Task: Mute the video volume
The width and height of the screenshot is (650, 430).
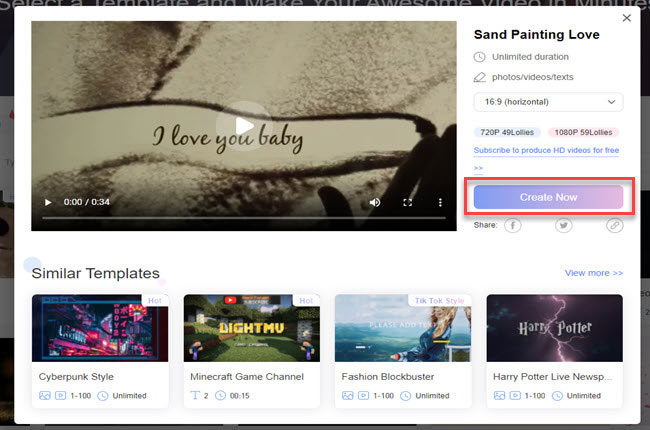Action: pyautogui.click(x=375, y=202)
